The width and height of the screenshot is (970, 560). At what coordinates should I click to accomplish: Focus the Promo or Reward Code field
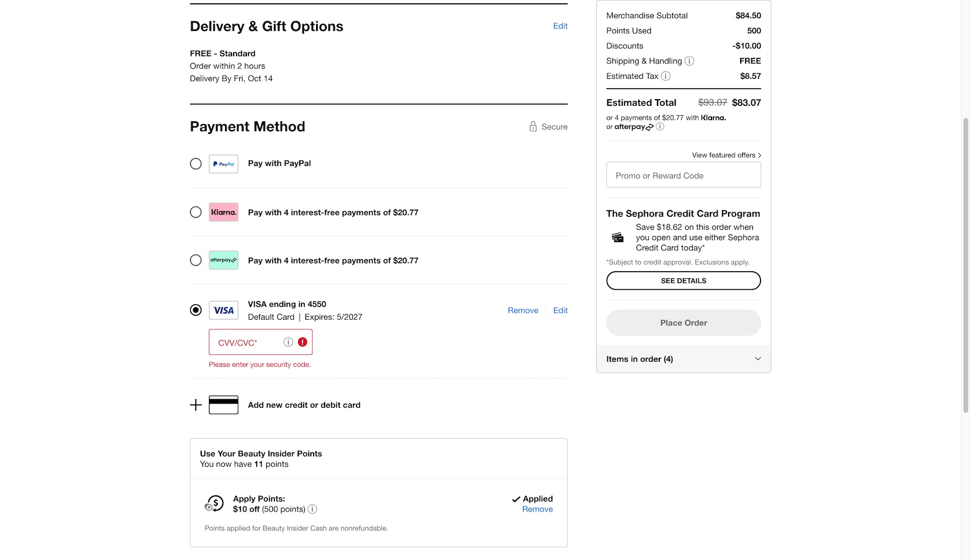[683, 176]
